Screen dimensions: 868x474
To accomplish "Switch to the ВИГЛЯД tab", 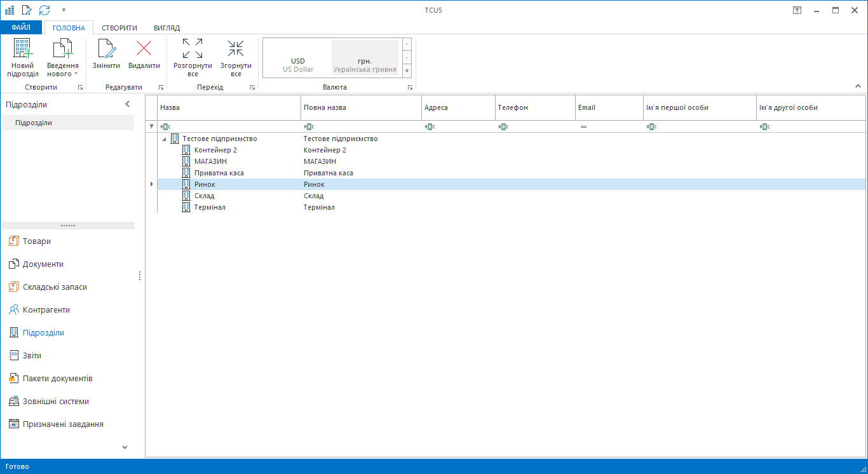I will (166, 28).
